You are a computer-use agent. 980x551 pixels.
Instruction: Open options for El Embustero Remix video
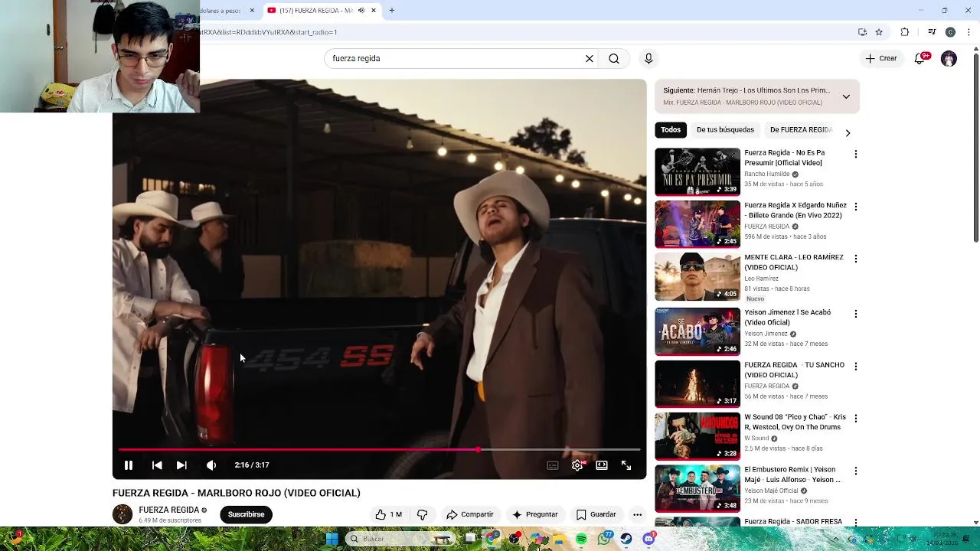click(856, 471)
